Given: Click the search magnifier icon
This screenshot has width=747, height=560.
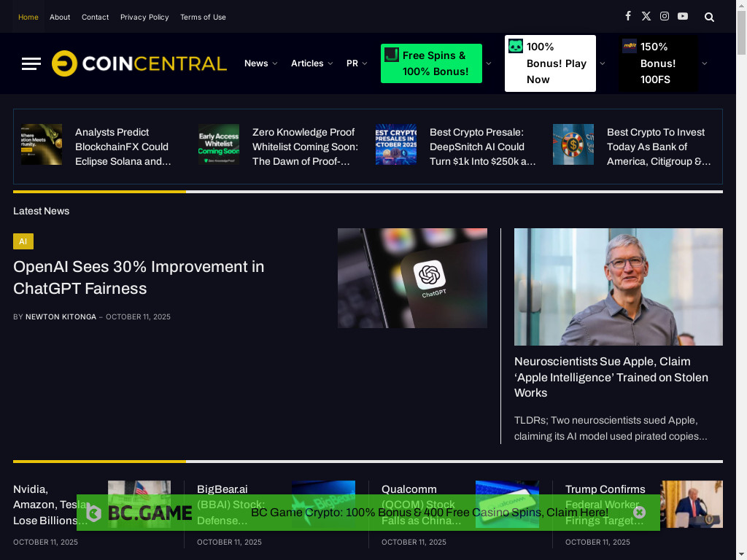Looking at the screenshot, I should click(x=709, y=17).
